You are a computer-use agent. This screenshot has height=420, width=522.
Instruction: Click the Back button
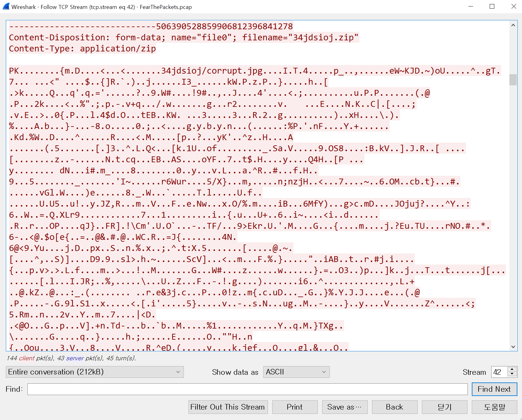(395, 407)
